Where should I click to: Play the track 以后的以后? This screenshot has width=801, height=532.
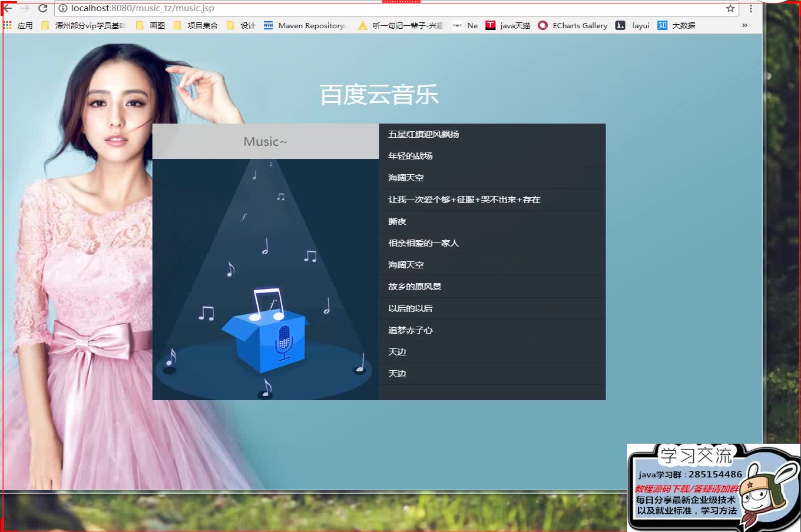pyautogui.click(x=492, y=308)
